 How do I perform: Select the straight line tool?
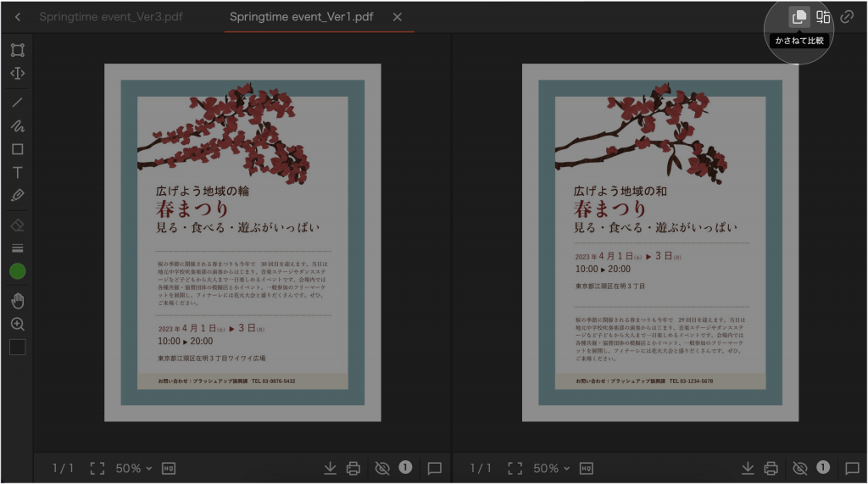click(18, 103)
